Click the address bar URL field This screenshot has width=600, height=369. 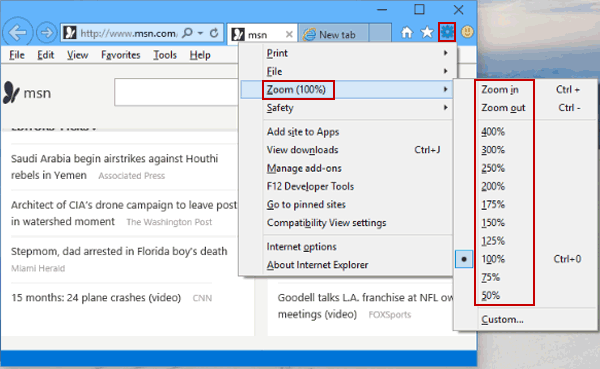pos(128,33)
